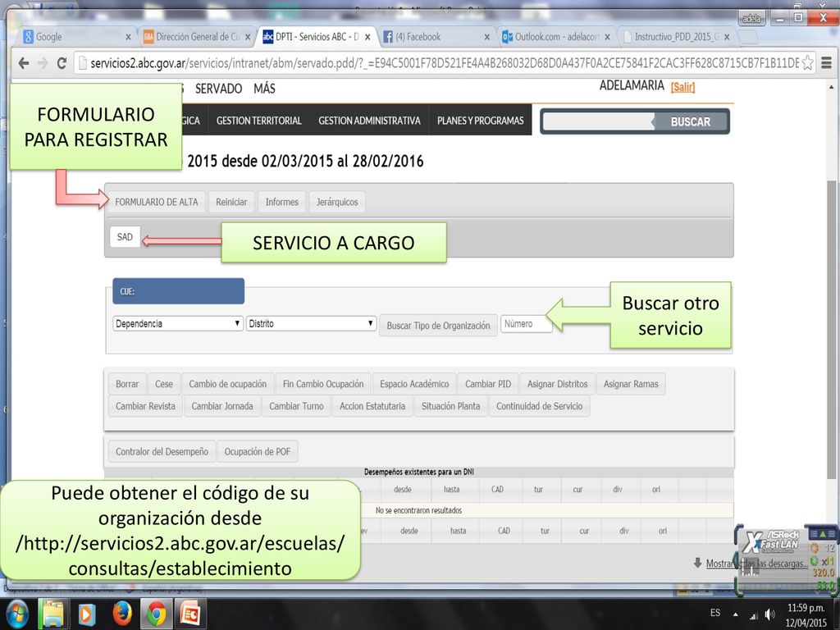This screenshot has width=840, height=630.
Task: Click the volume speaker tray icon
Action: (x=770, y=614)
